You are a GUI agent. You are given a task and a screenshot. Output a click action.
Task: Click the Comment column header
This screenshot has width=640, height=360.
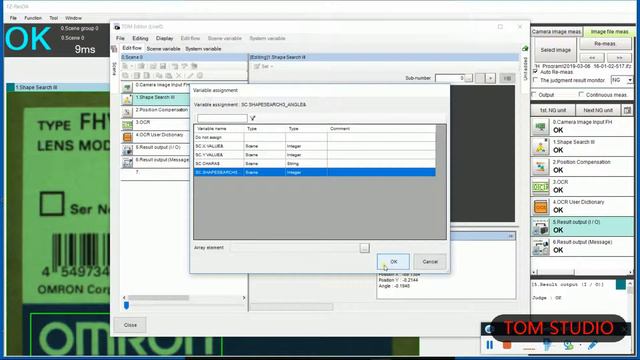pos(382,129)
